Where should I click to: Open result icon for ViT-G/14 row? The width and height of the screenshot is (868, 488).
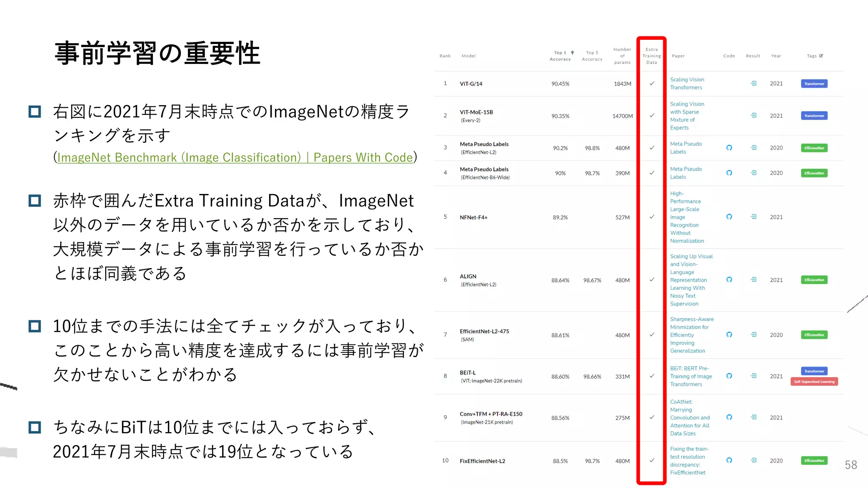coord(754,83)
